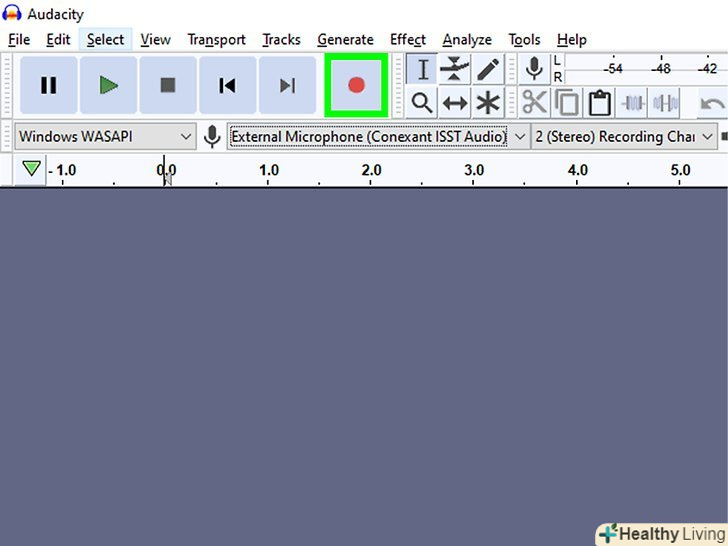Open the Effect menu
The height and width of the screenshot is (546, 728).
408,40
